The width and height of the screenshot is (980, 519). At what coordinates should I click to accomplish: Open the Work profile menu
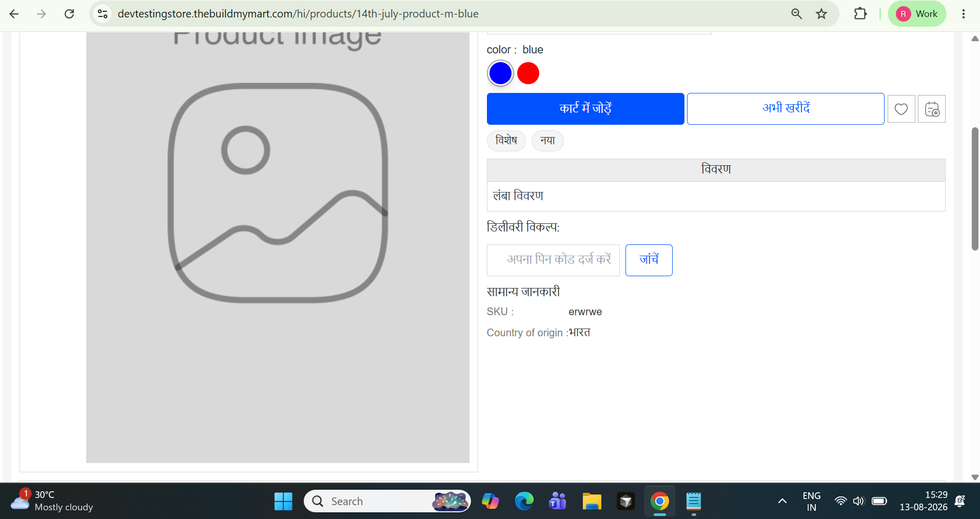[x=917, y=14]
